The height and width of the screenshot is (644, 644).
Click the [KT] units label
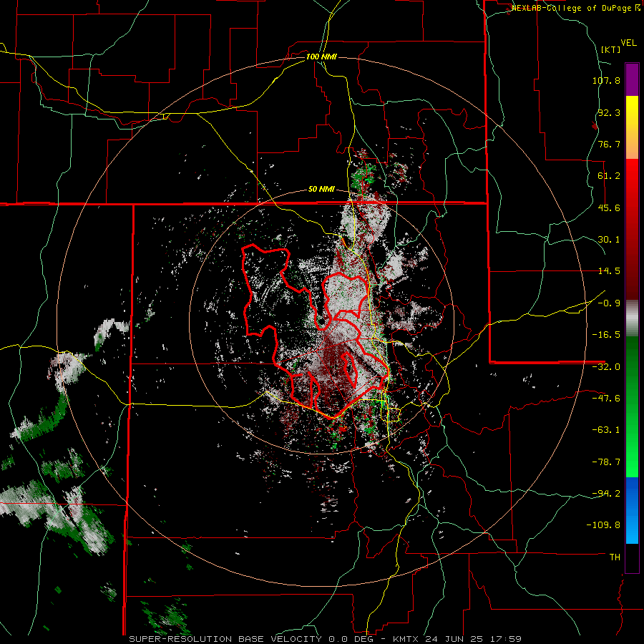[x=611, y=49]
